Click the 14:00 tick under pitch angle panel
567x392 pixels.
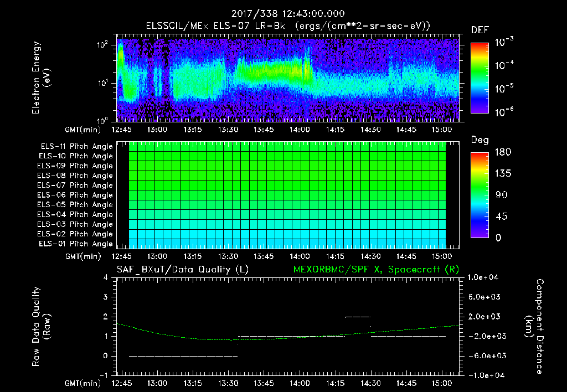300,257
